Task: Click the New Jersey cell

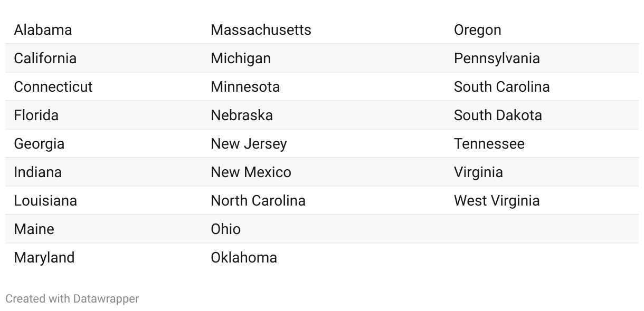Action: (249, 144)
